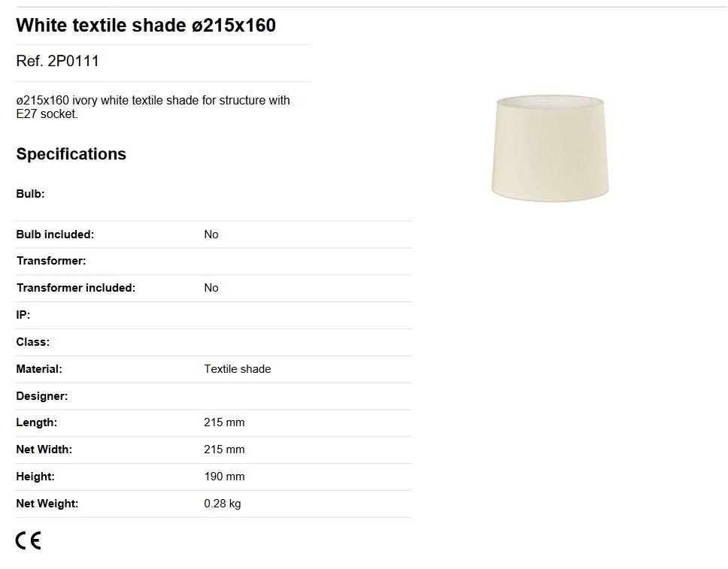This screenshot has width=728, height=569.
Task: Click the No value for Transformer included
Action: [x=211, y=288]
